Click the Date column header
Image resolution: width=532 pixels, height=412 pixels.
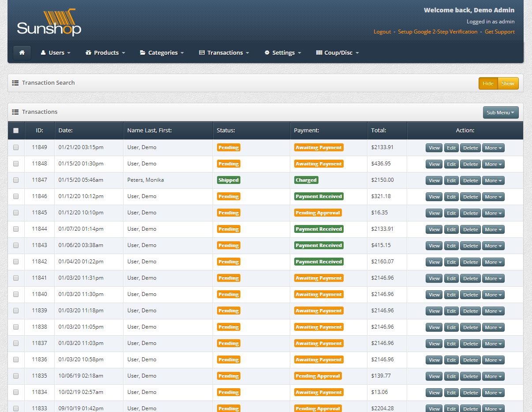pyautogui.click(x=65, y=131)
